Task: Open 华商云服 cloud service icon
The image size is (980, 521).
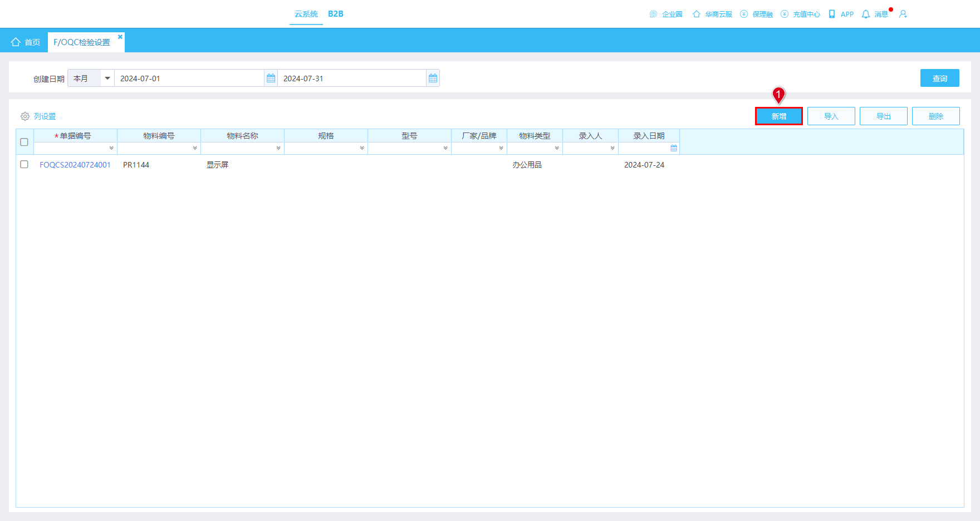Action: coord(696,14)
